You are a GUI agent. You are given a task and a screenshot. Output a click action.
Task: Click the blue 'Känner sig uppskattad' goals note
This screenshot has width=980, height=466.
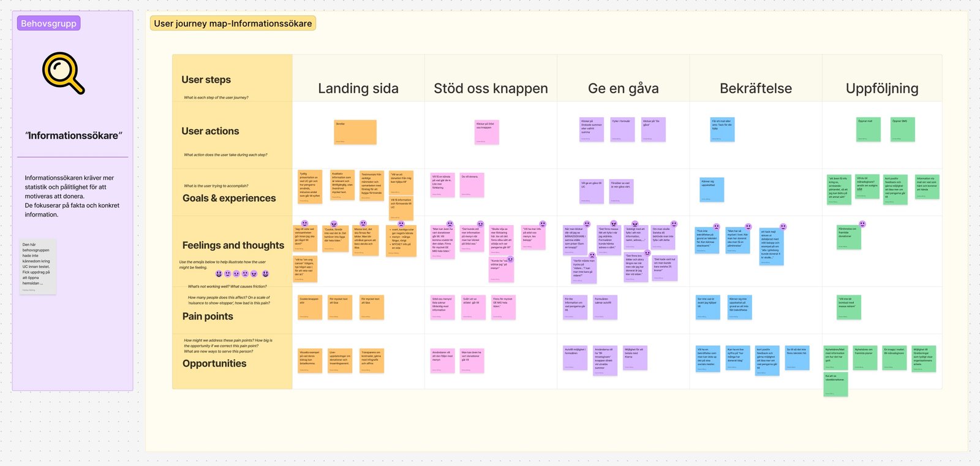(x=712, y=190)
